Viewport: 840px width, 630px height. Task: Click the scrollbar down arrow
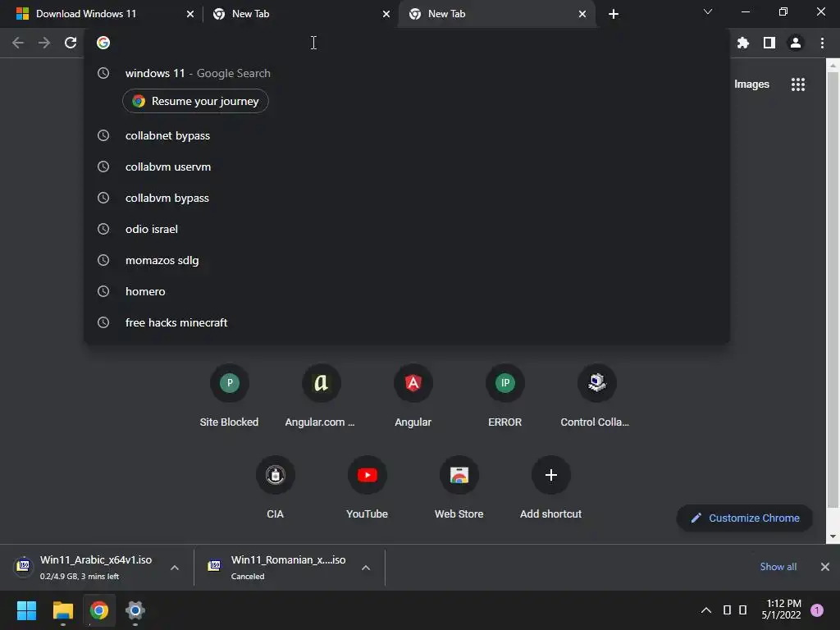833,536
